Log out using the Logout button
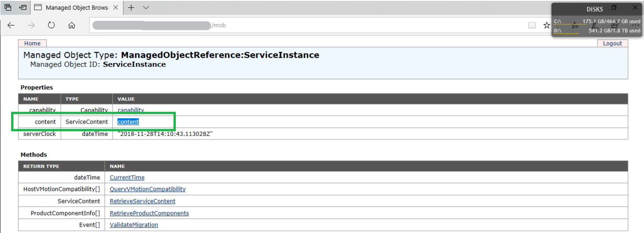Screen dimensions: 644x233 [612, 43]
